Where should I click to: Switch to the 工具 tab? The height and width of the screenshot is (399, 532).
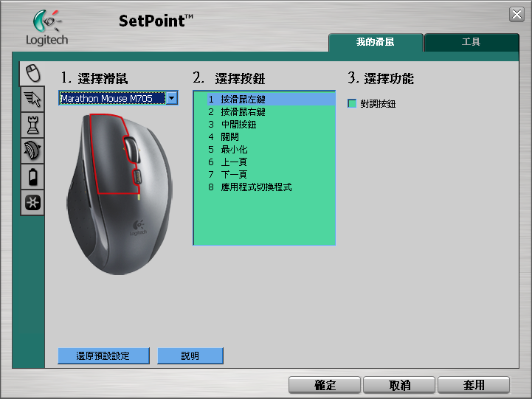[471, 42]
